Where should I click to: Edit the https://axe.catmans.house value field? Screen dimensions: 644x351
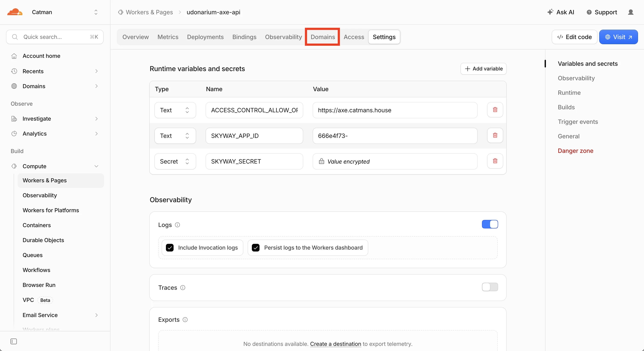(x=395, y=110)
